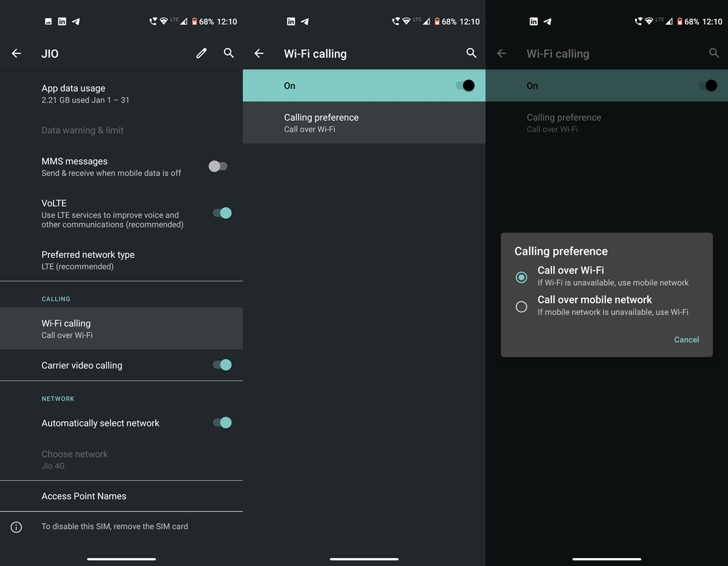Open Calling preference in middle screen
Screen dimensions: 728x566
[364, 123]
